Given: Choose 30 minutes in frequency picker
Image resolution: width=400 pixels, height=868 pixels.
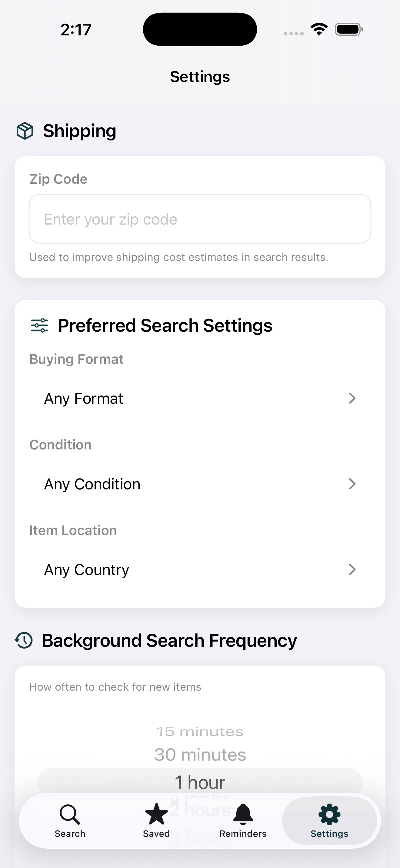Looking at the screenshot, I should coord(200,755).
